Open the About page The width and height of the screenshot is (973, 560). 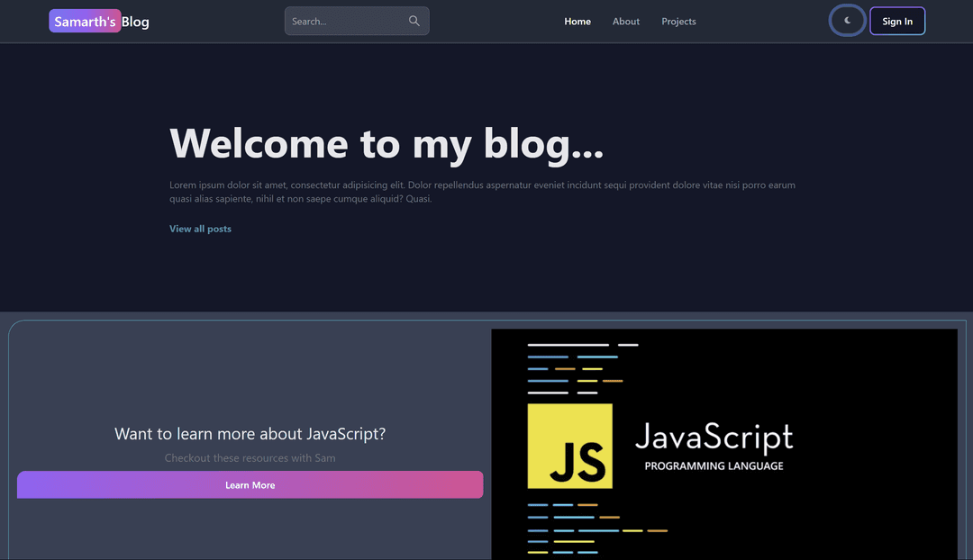(x=625, y=21)
